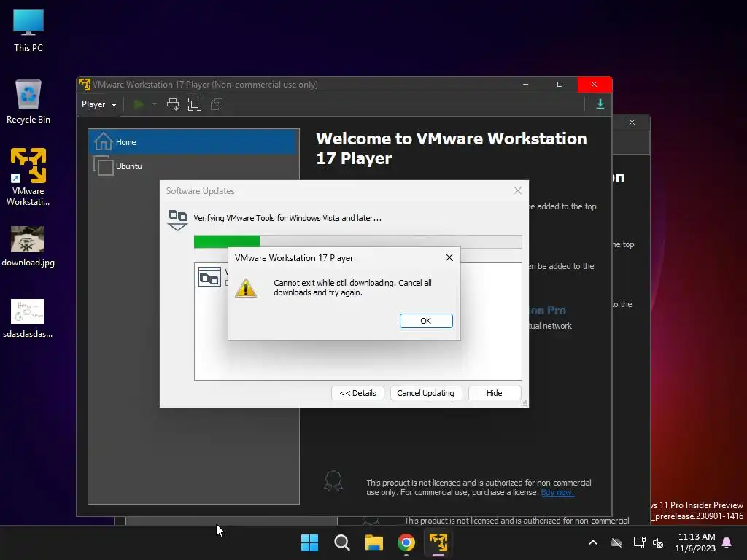
Task: Click OK in the VMware warning dialog
Action: point(426,321)
